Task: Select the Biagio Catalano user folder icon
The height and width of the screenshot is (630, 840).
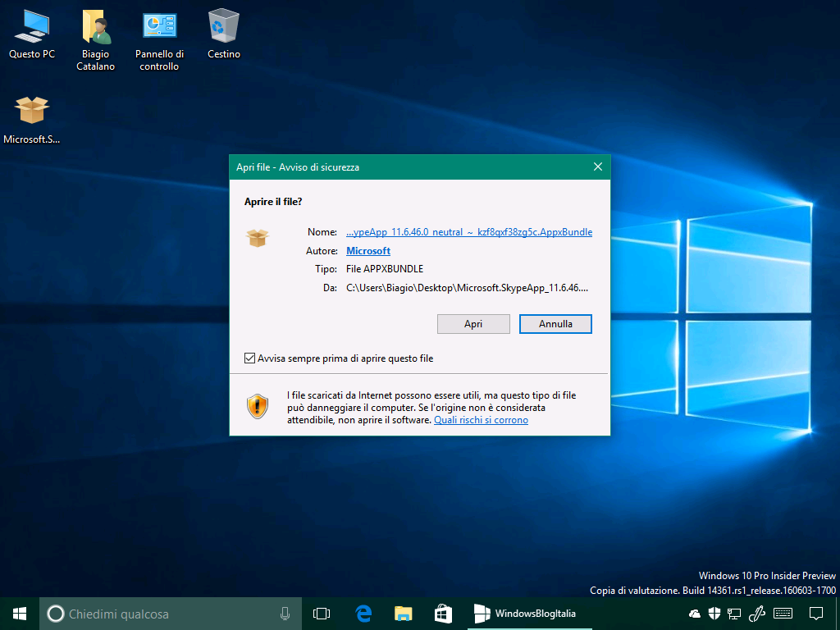Action: tap(96, 41)
